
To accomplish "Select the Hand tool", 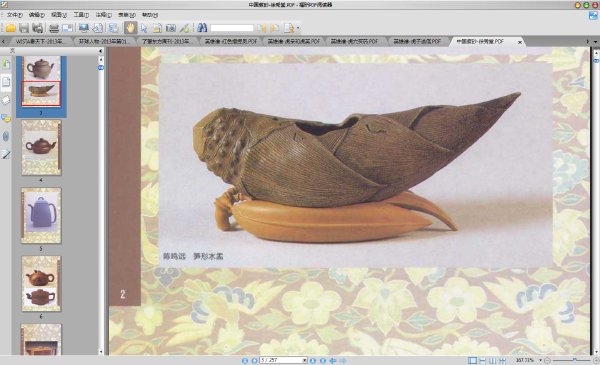I will (130, 28).
